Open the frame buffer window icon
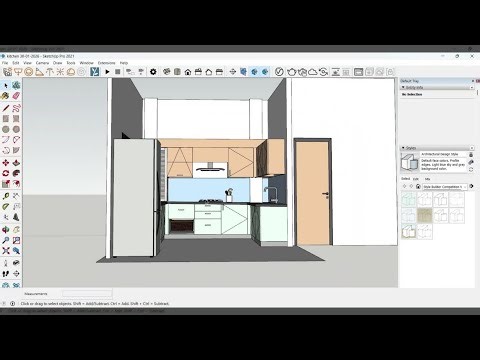 [x=358, y=72]
